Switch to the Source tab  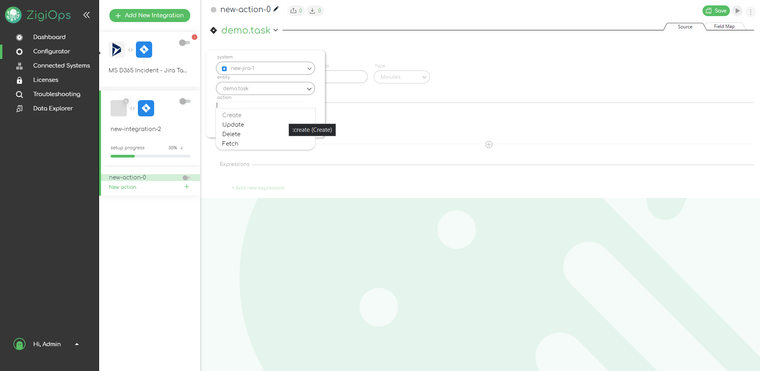tap(684, 27)
